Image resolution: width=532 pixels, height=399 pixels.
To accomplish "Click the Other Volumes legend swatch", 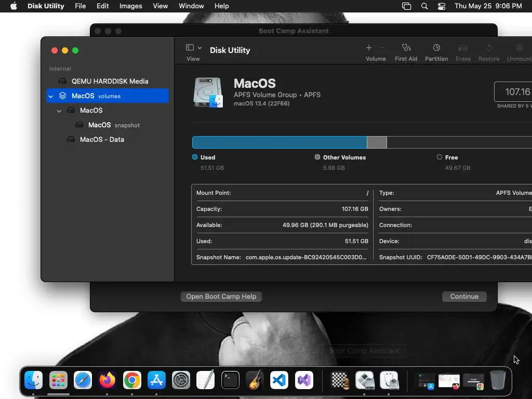I will (x=317, y=157).
